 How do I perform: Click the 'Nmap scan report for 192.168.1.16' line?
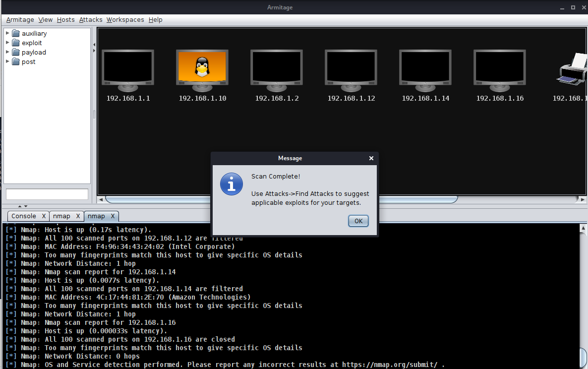(x=91, y=322)
